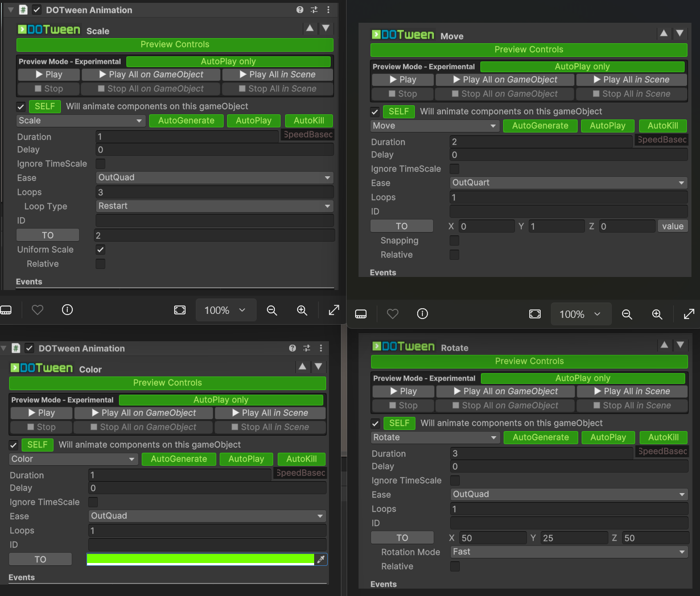Click AutoGenerate button in Rotate panel
This screenshot has height=596, width=700.
click(x=541, y=437)
